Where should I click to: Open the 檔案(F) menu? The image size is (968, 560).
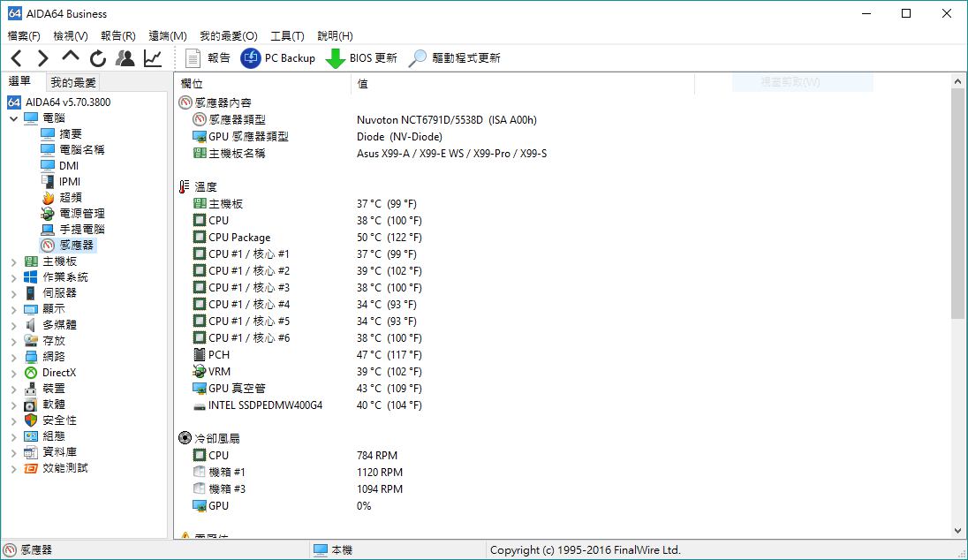pyautogui.click(x=24, y=36)
